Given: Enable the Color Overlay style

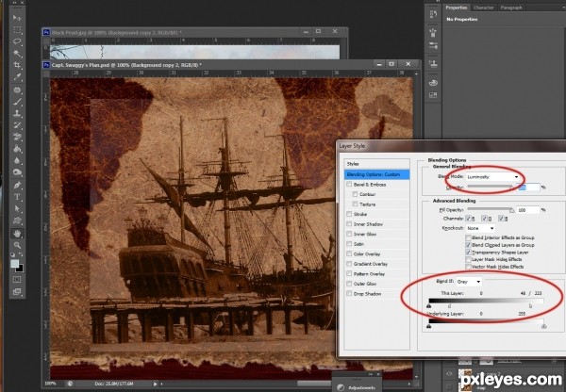Looking at the screenshot, I should [x=349, y=253].
